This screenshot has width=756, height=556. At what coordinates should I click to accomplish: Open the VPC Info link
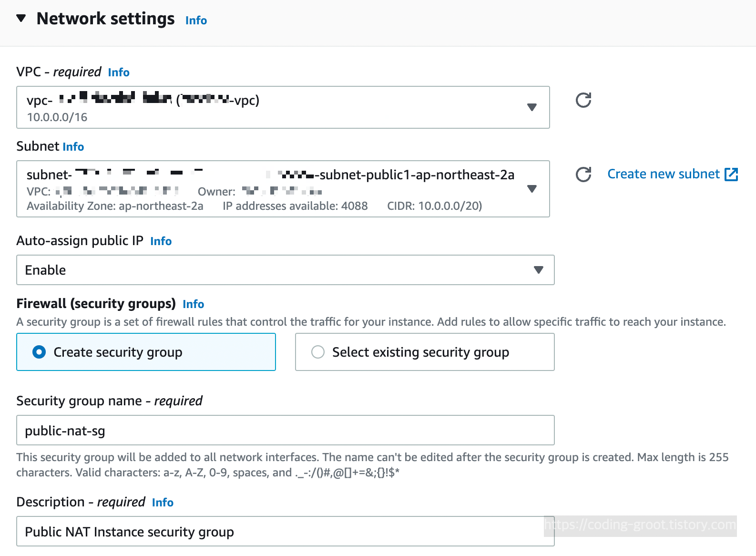click(119, 72)
